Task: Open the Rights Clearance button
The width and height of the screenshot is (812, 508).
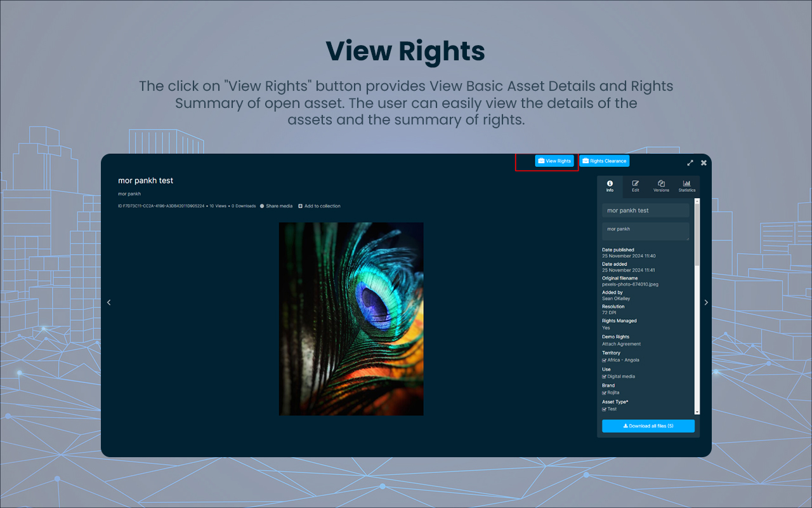Action: pyautogui.click(x=604, y=161)
